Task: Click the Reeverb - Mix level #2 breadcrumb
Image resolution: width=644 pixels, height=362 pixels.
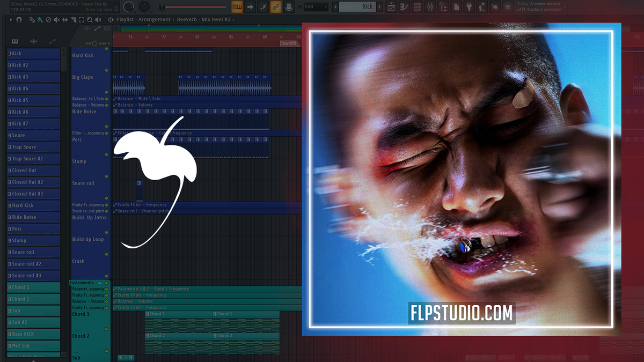Action: click(x=203, y=19)
